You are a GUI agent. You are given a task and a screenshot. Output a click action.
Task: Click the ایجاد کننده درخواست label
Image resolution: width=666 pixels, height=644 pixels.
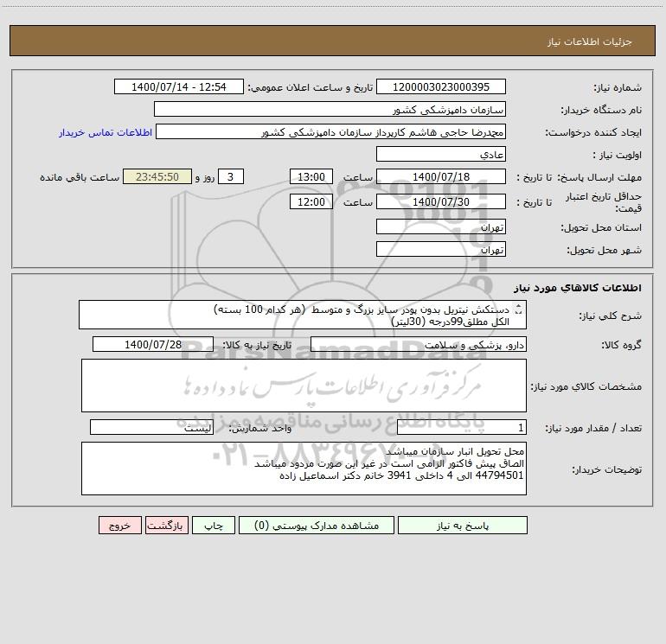coord(593,133)
